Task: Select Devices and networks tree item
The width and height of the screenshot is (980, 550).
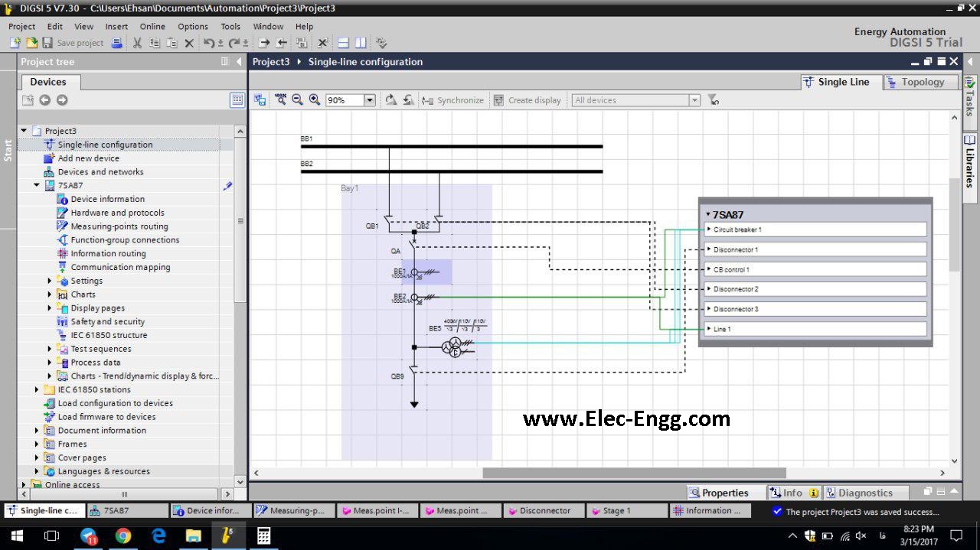Action: click(100, 172)
